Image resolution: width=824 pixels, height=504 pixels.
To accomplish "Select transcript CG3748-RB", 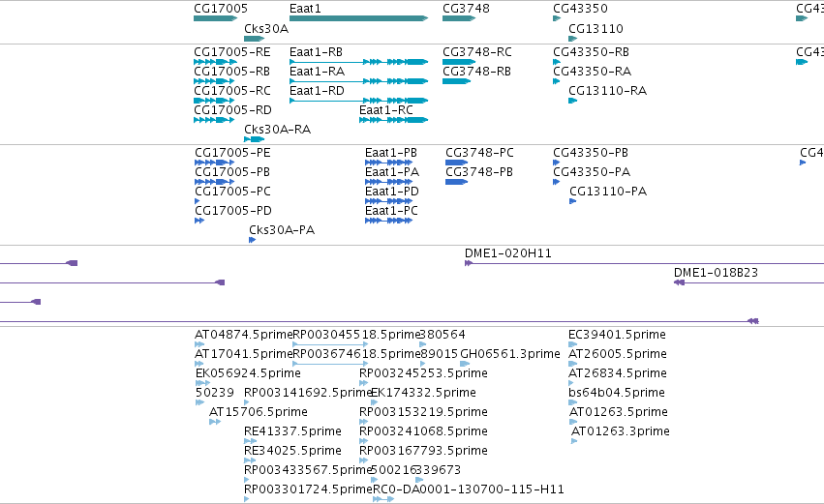I will point(476,72).
